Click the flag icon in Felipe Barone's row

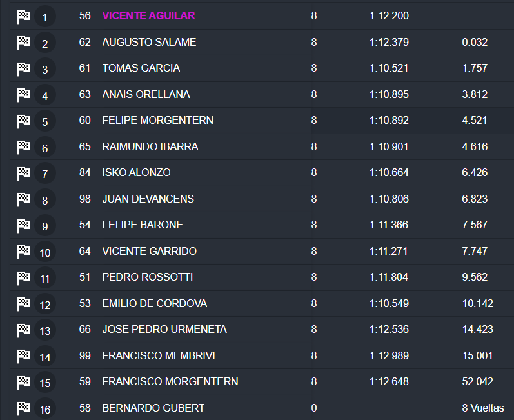(23, 225)
